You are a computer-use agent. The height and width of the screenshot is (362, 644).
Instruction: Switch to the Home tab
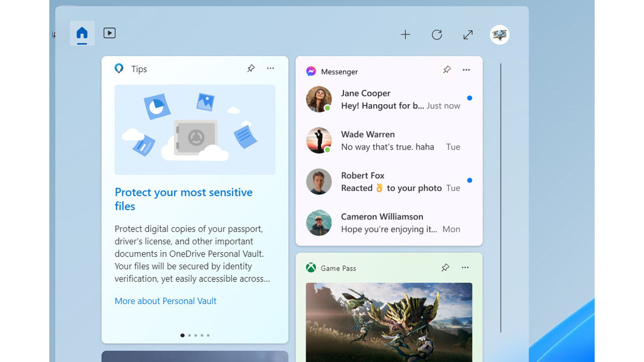[82, 33]
